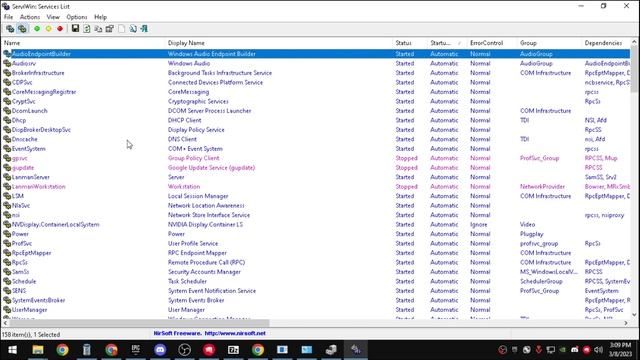
Task: Select the Schedule service row
Action: pos(316,281)
